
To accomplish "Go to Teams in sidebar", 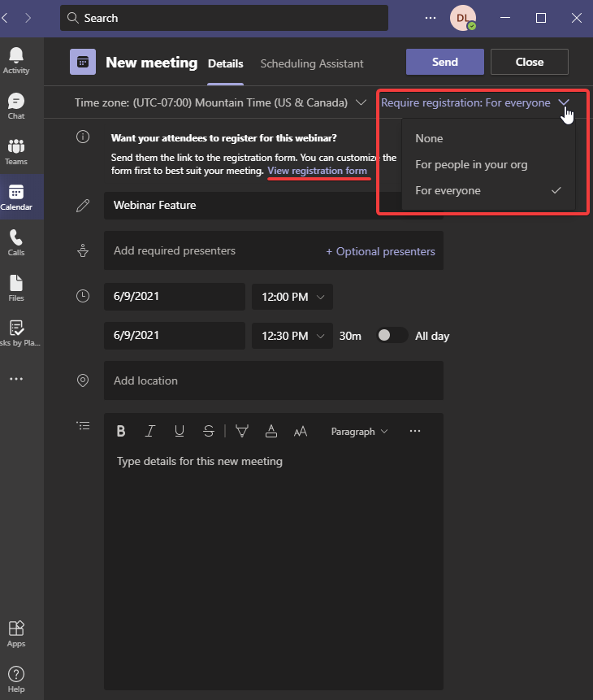I will click(x=16, y=151).
